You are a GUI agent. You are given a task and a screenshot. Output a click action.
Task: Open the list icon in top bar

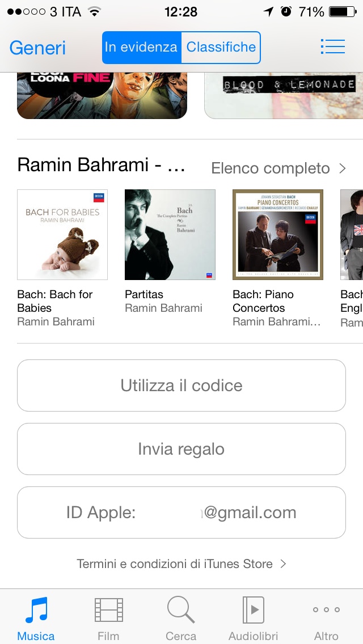[x=332, y=46]
